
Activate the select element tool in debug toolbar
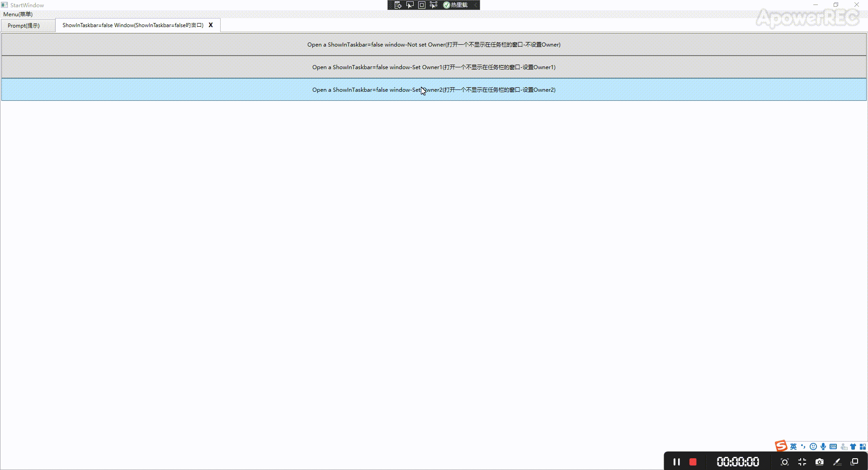point(410,5)
